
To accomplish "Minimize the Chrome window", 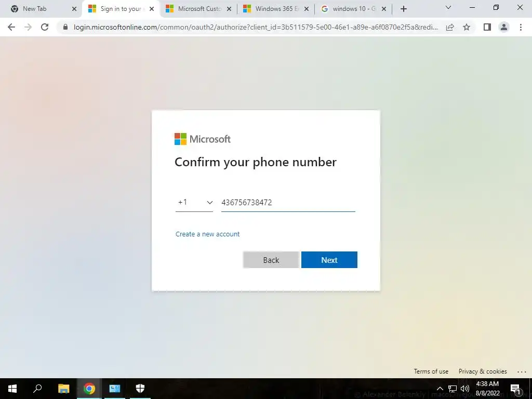I will tap(472, 7).
